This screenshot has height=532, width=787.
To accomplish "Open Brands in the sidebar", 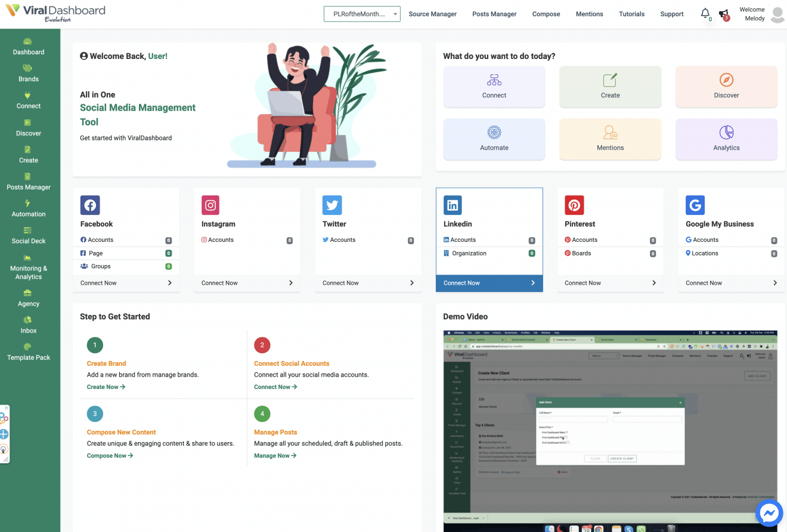I will point(29,74).
